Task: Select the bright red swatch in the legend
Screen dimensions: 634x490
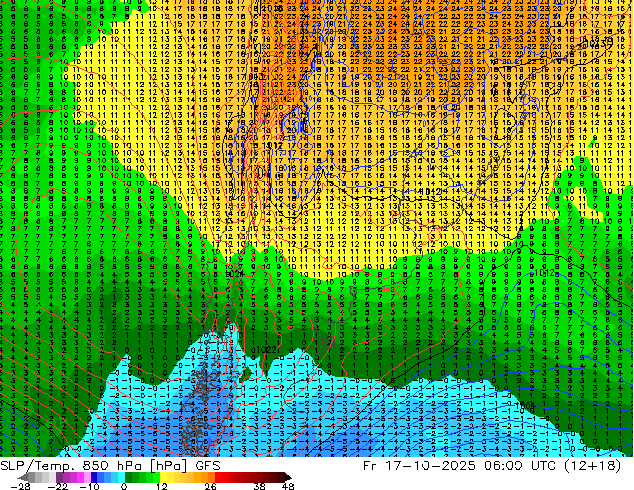Action: pyautogui.click(x=218, y=477)
